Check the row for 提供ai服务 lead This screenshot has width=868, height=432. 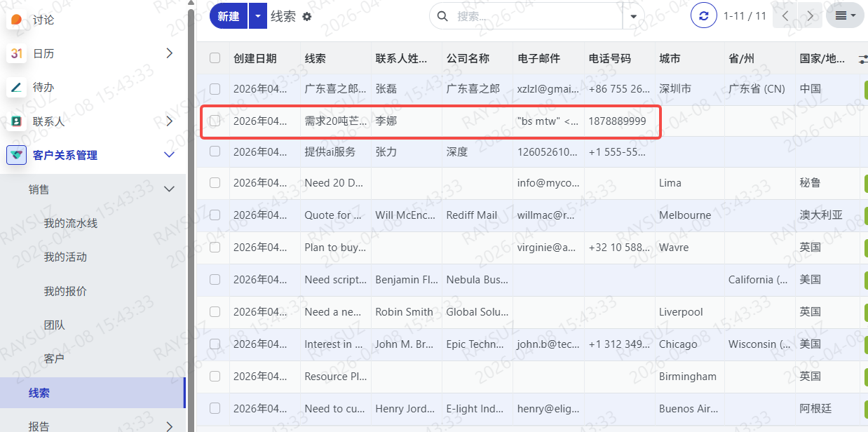215,151
